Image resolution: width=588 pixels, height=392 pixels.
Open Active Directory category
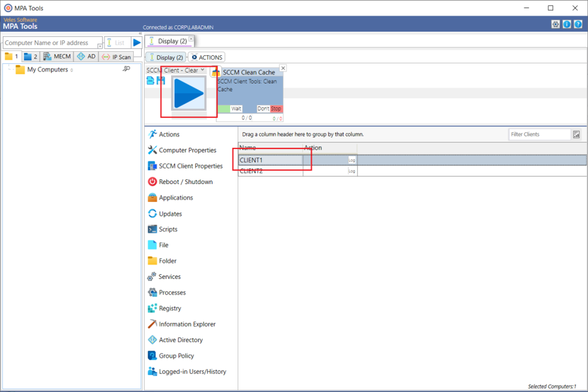click(175, 340)
